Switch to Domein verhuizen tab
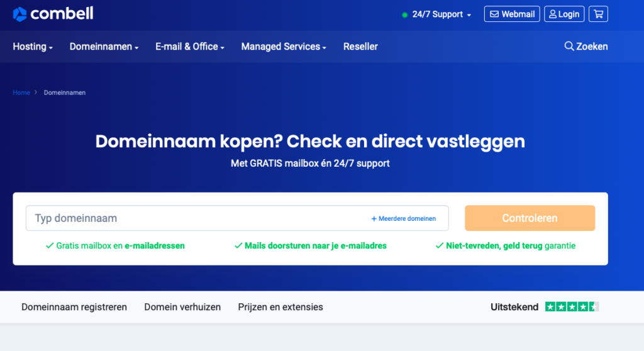The height and width of the screenshot is (351, 644). pos(182,307)
